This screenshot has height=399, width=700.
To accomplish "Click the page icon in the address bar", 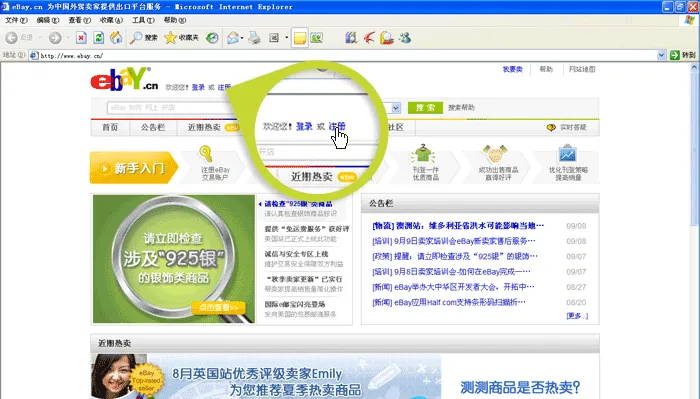I will [34, 56].
